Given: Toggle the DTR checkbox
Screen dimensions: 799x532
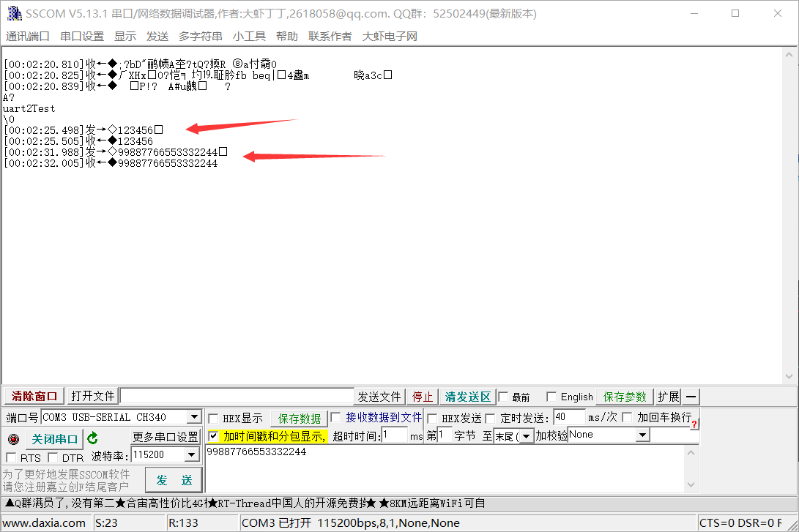Looking at the screenshot, I should click(x=53, y=457).
